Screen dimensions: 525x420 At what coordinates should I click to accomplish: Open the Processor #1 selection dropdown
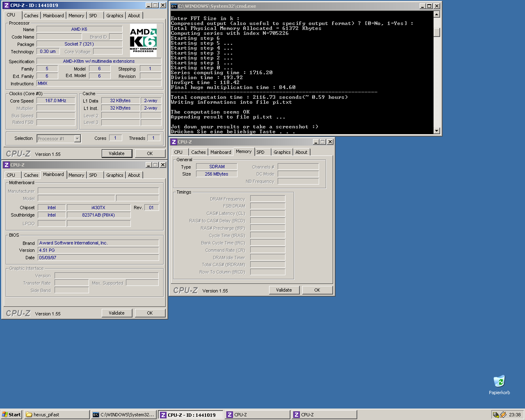(77, 139)
